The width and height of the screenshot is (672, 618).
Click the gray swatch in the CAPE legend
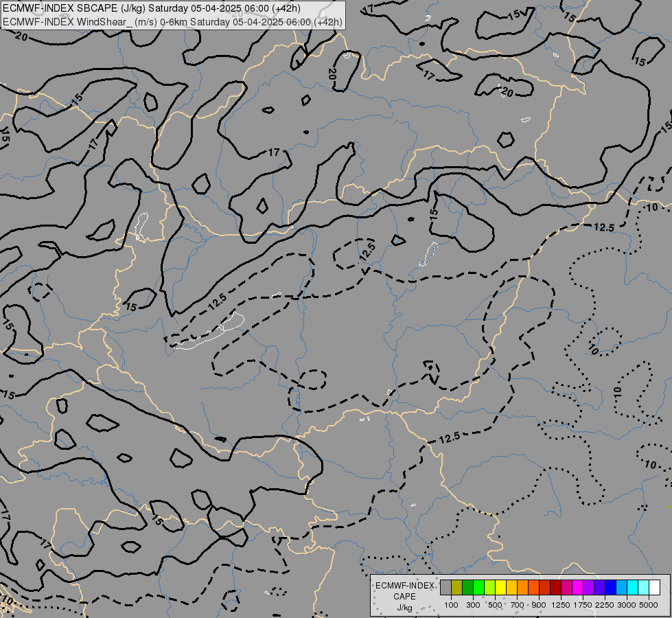click(445, 588)
